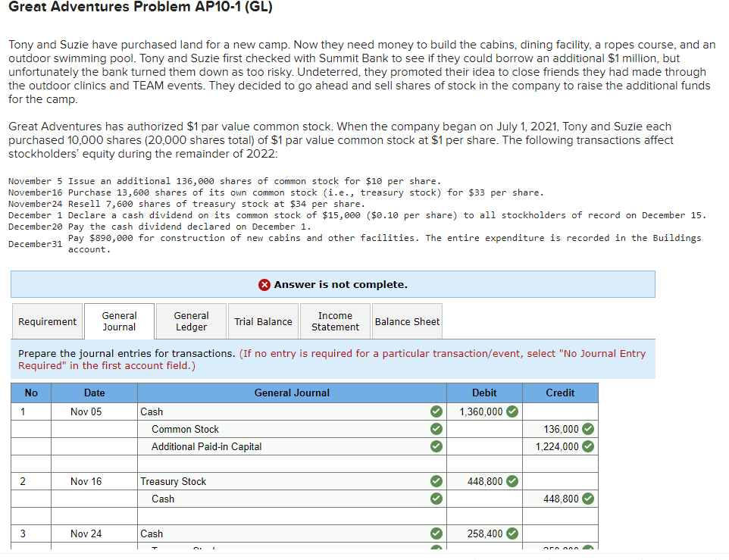Open the Common Stock account dropdown
This screenshot has width=729, height=560.
(288, 428)
